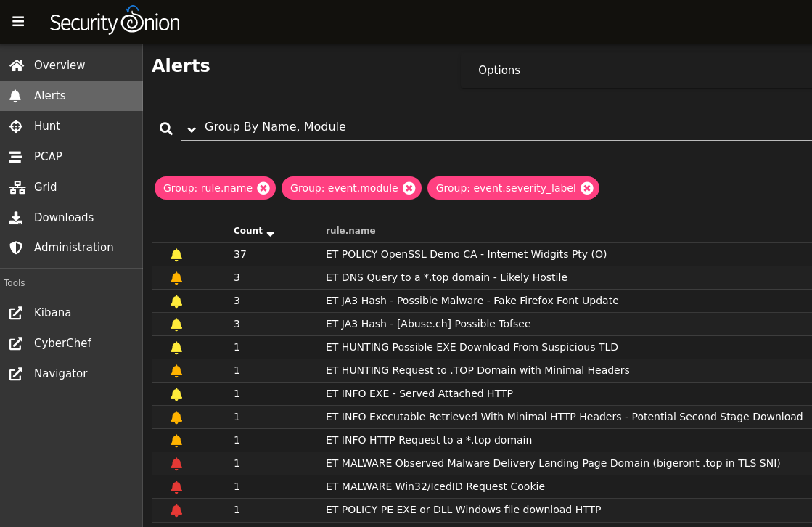Toggle Count column sort arrow
The height and width of the screenshot is (527, 812).
tap(271, 234)
